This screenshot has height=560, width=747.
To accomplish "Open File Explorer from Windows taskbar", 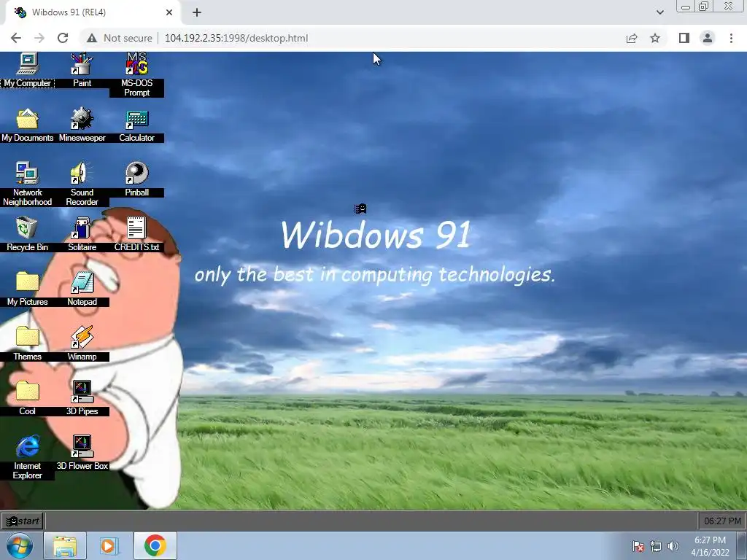I will pos(65,545).
